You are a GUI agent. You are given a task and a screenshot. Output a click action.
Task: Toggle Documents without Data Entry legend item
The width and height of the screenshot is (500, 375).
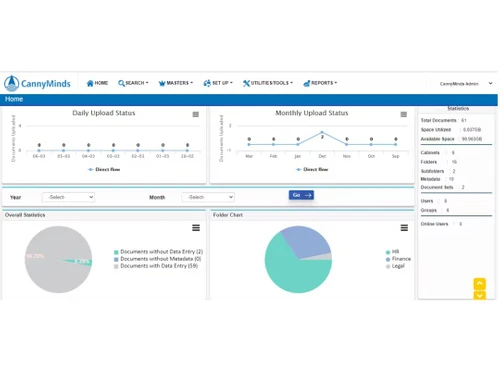click(x=158, y=252)
